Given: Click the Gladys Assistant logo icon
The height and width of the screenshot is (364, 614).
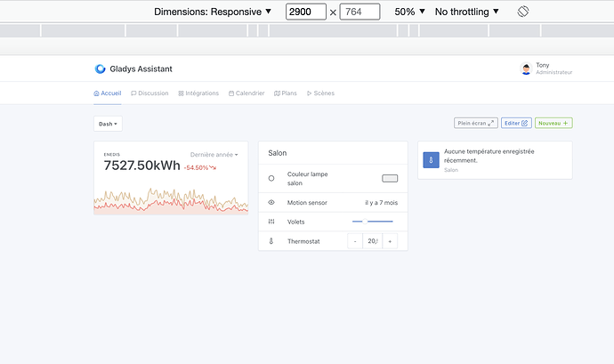Looking at the screenshot, I should pyautogui.click(x=100, y=69).
